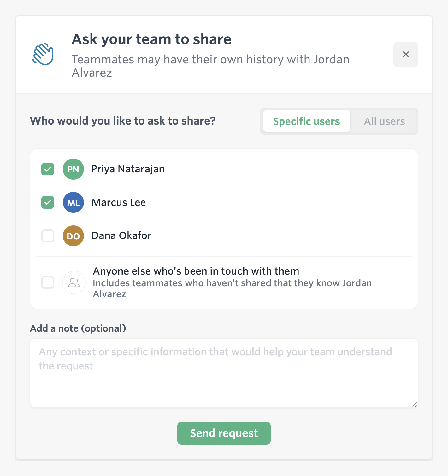The height and width of the screenshot is (476, 448).
Task: Focus the optional note text area
Action: tap(224, 373)
